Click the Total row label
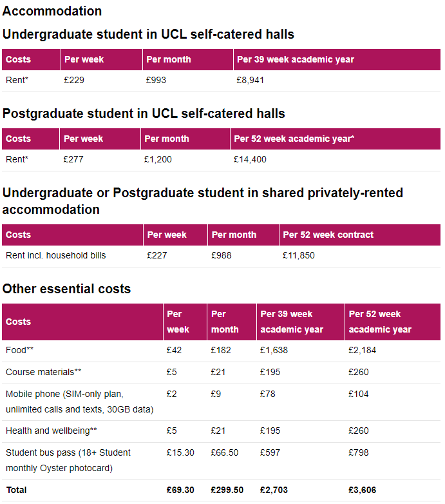 [17, 490]
